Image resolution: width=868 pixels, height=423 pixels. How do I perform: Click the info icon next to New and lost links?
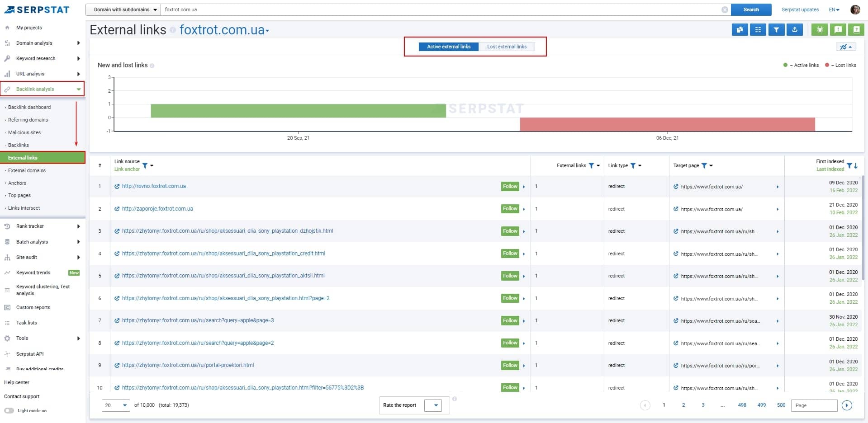(x=152, y=66)
